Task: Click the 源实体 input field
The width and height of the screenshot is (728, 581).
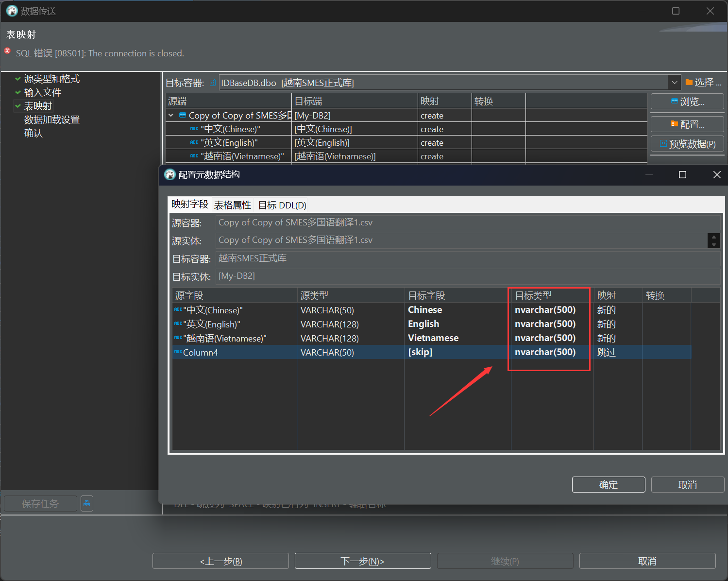Action: [x=461, y=240]
